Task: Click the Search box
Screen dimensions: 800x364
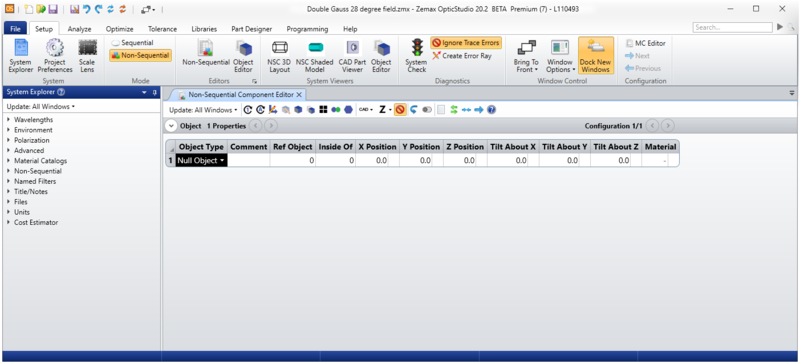Action: coord(732,28)
